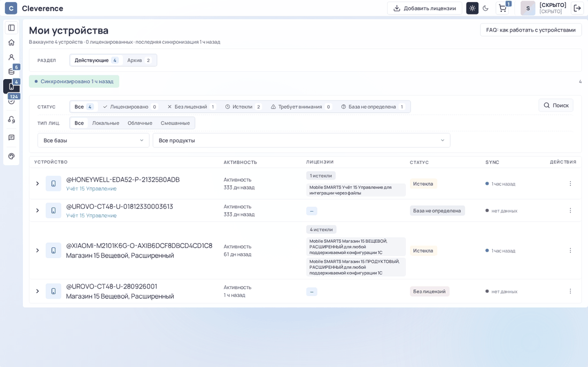Open actions menu for UROVO-CT48-U-01812330003613 device
The image size is (588, 367).
(x=570, y=210)
